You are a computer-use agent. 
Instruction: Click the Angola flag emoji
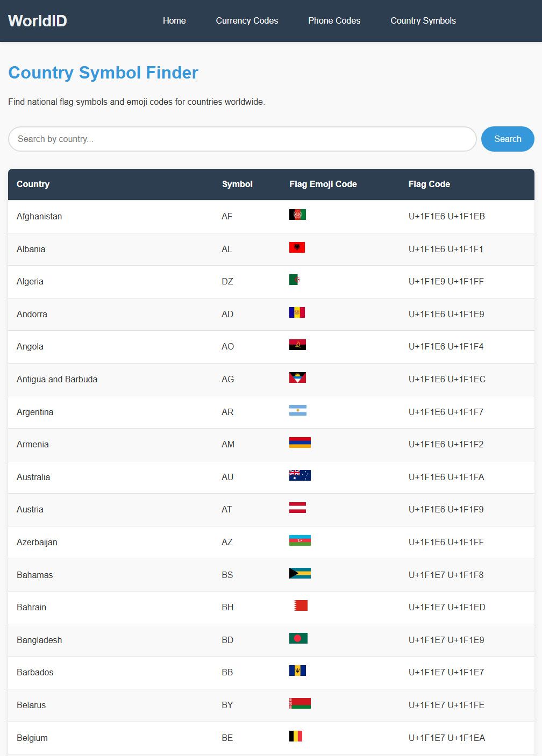click(297, 345)
